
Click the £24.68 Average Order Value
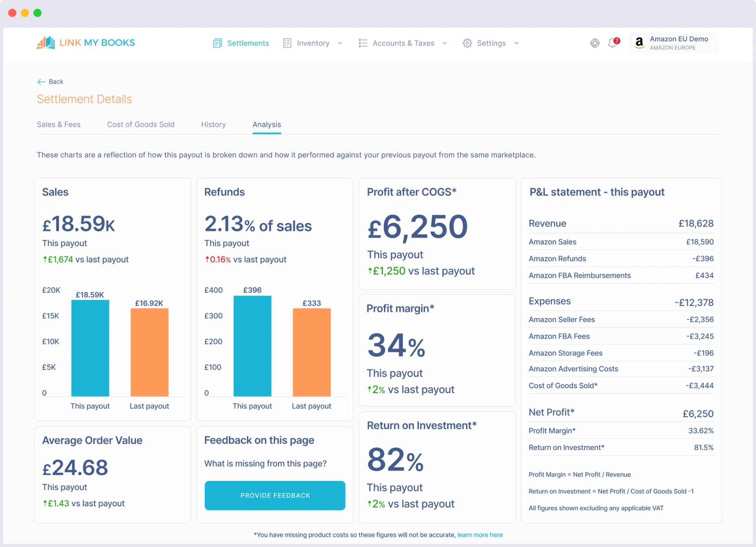[x=75, y=468]
